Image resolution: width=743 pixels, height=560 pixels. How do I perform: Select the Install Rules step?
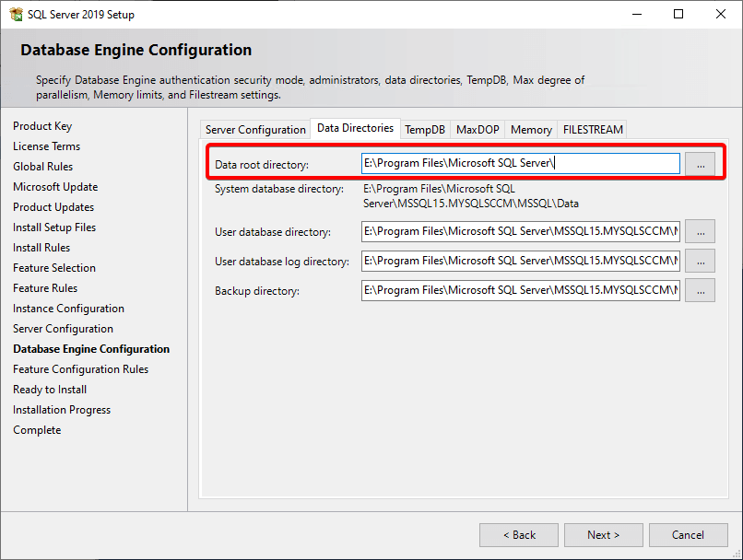tap(41, 248)
